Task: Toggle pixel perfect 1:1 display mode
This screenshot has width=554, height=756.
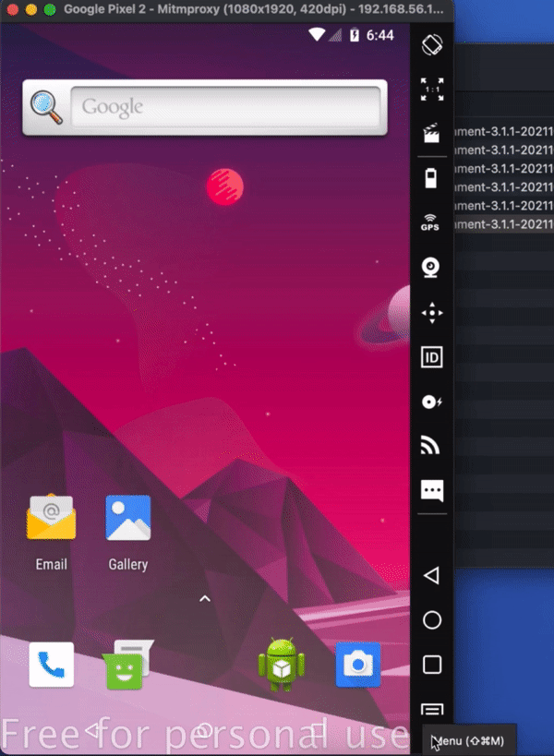Action: [x=431, y=89]
